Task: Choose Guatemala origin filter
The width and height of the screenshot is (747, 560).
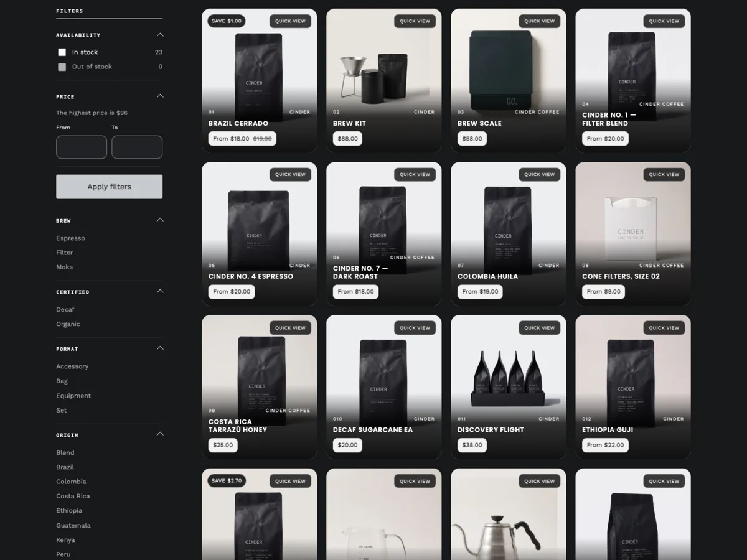Action: point(73,526)
